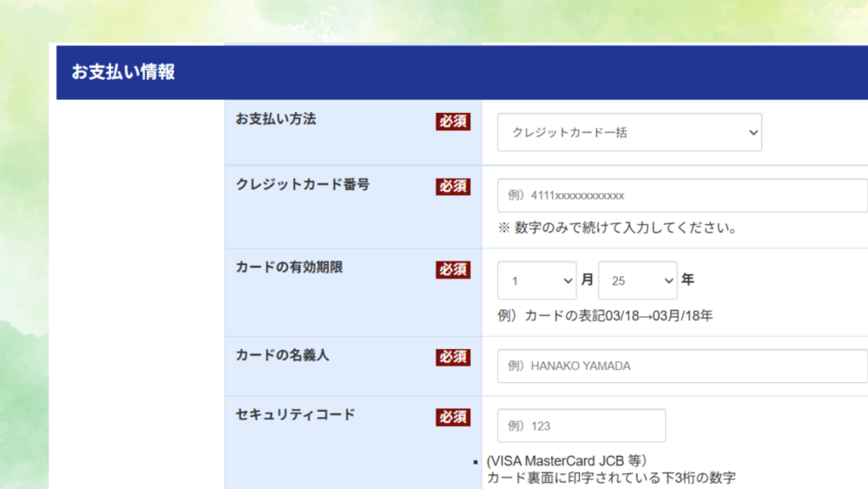
Task: Click the 必須 badge beside クレジットカード番号
Action: point(453,187)
